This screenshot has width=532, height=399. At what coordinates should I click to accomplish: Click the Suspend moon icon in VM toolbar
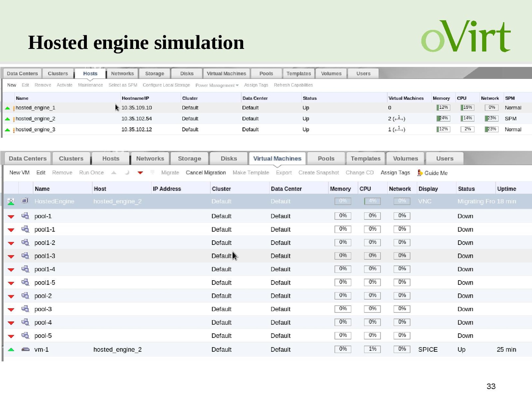coord(127,173)
